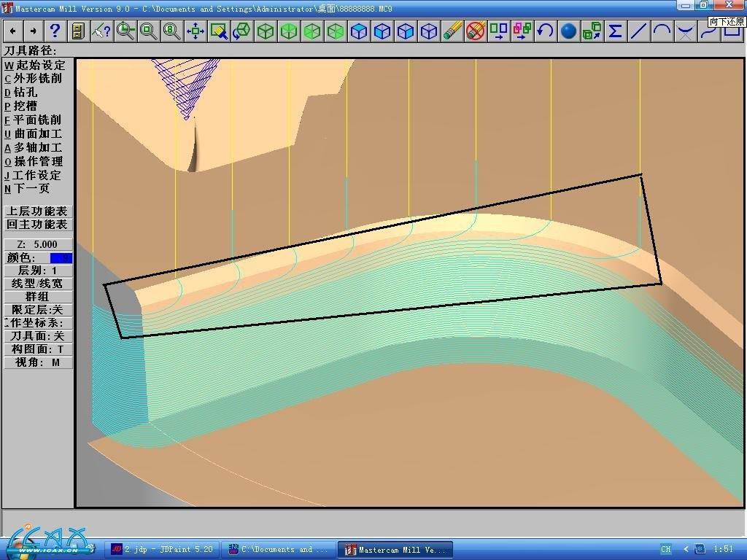Click 上层功能表 back-up button
Image resolution: width=747 pixels, height=560 pixels.
click(38, 211)
